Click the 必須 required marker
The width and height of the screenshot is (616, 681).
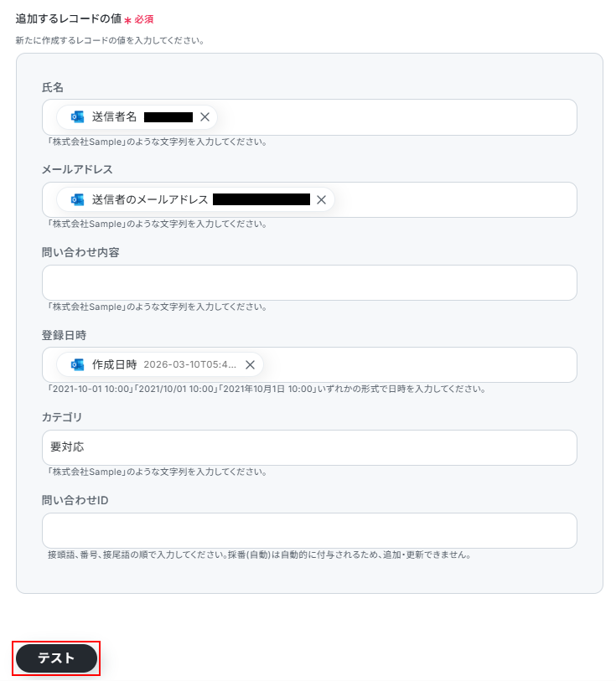[144, 19]
